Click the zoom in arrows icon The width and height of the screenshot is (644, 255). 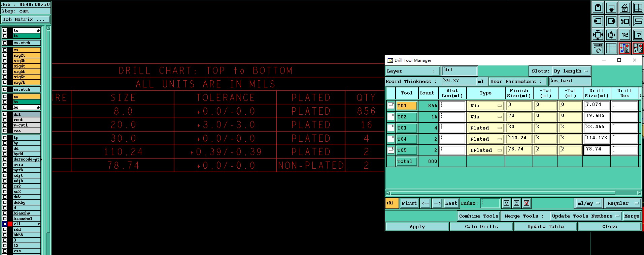(598, 34)
